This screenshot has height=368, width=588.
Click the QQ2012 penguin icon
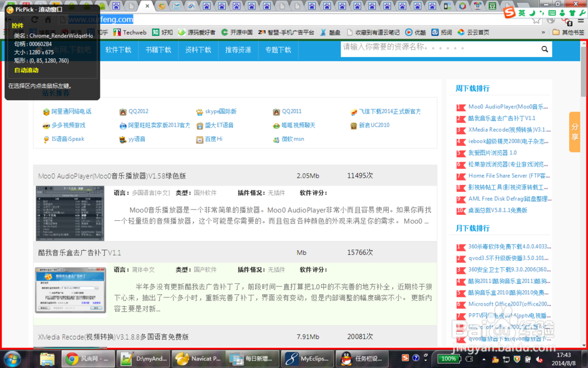(123, 112)
